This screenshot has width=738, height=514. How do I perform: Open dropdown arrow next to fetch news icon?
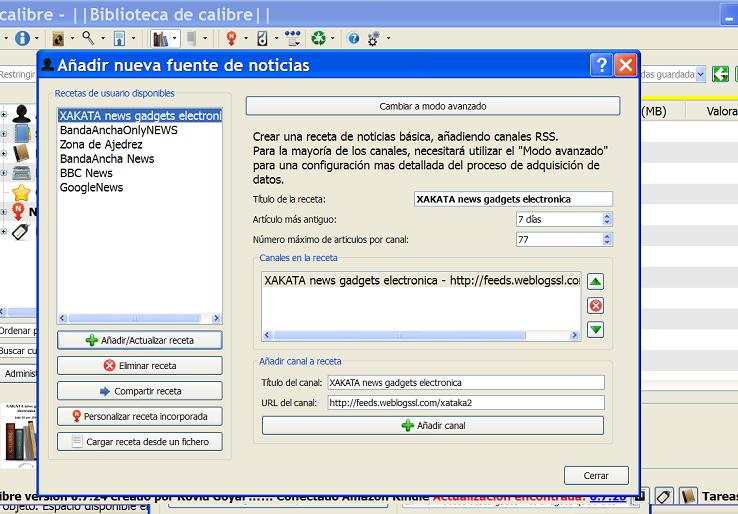pyautogui.click(x=245, y=39)
